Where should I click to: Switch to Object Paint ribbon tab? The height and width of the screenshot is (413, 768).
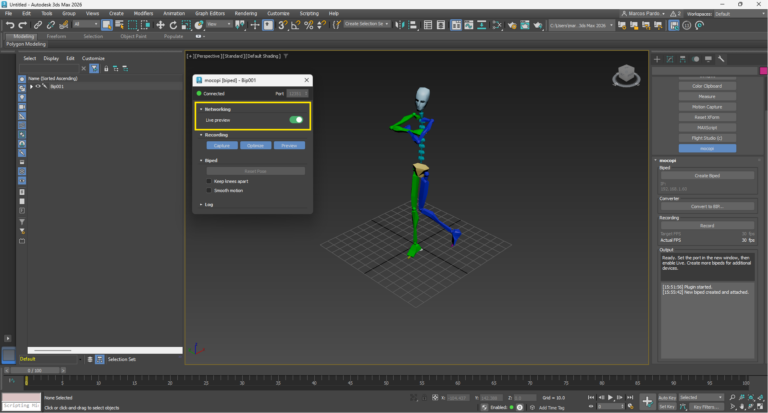(133, 36)
